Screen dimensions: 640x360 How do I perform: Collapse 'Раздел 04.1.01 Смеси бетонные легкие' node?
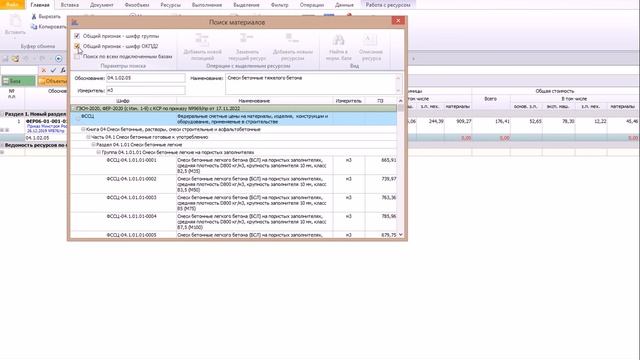click(93, 145)
